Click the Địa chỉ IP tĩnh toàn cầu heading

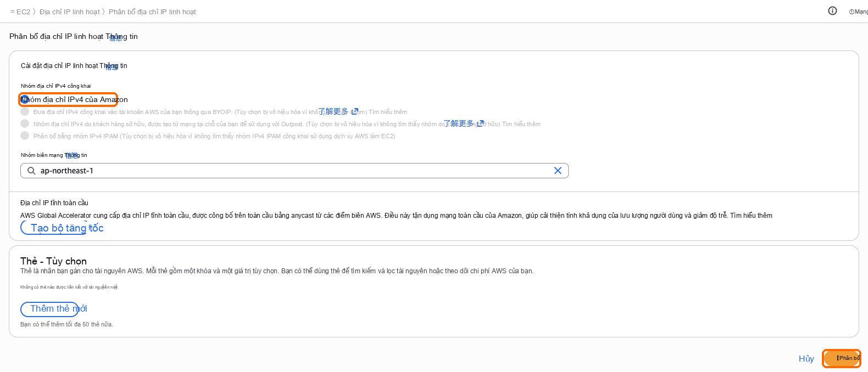[x=54, y=203]
